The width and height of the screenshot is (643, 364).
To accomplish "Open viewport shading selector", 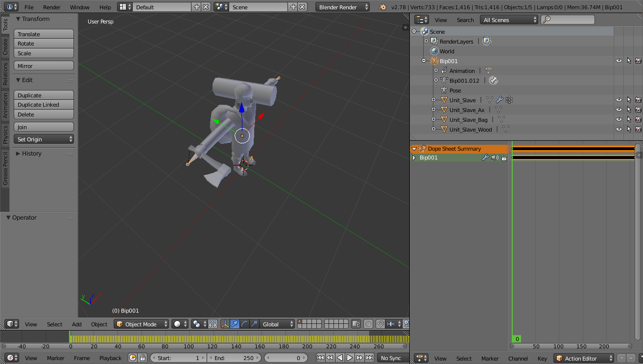I will (180, 324).
